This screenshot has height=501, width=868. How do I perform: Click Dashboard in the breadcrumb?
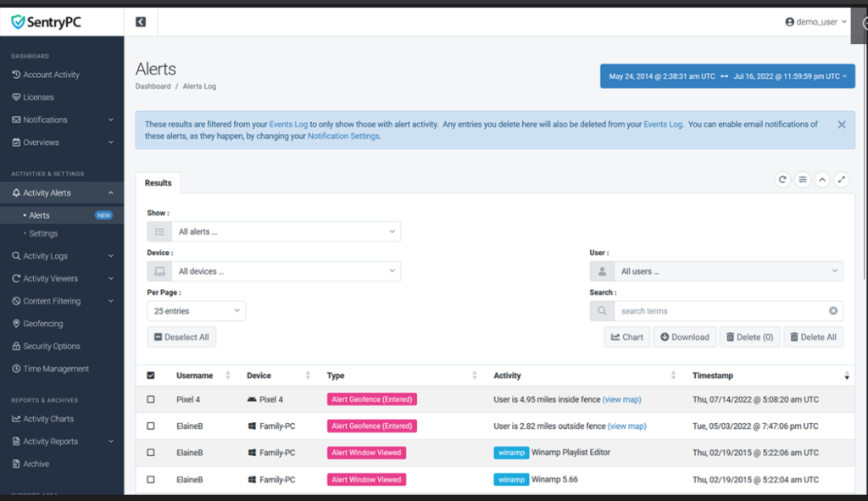153,86
